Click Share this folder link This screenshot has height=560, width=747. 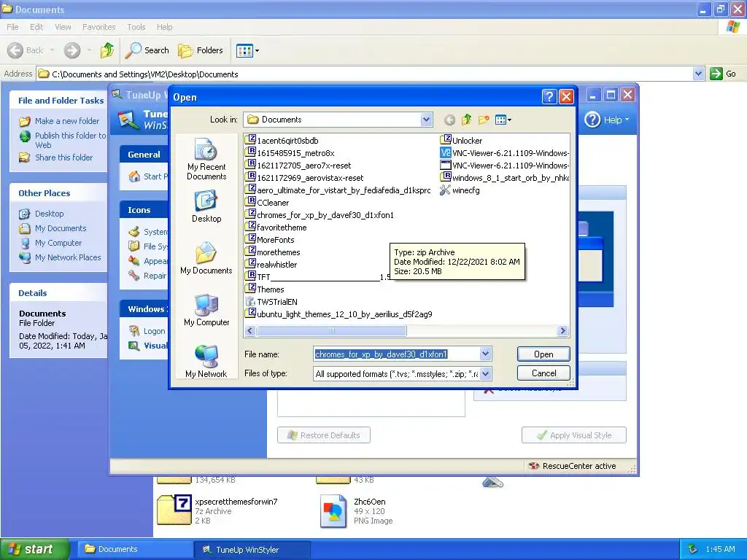pos(64,157)
